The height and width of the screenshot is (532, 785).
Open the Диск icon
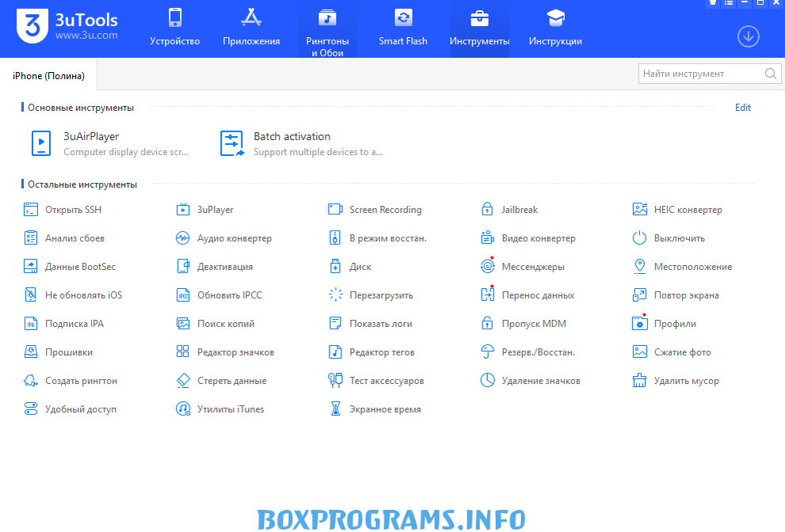click(335, 267)
